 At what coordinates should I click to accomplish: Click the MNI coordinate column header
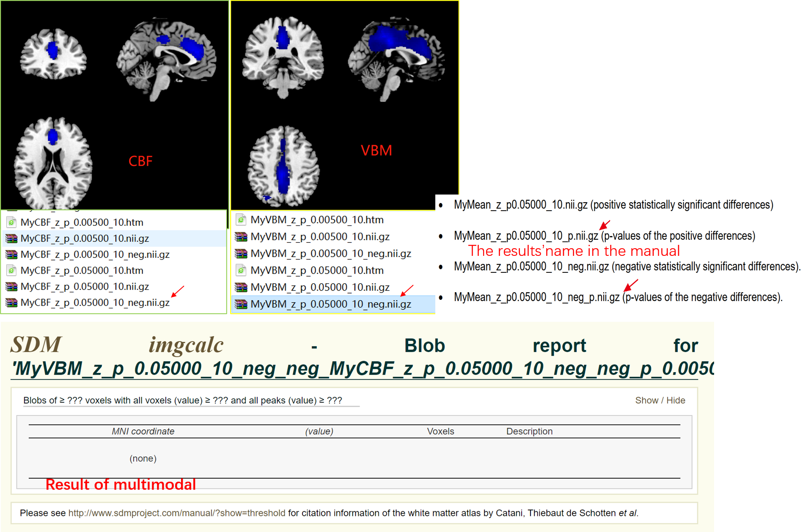143,431
